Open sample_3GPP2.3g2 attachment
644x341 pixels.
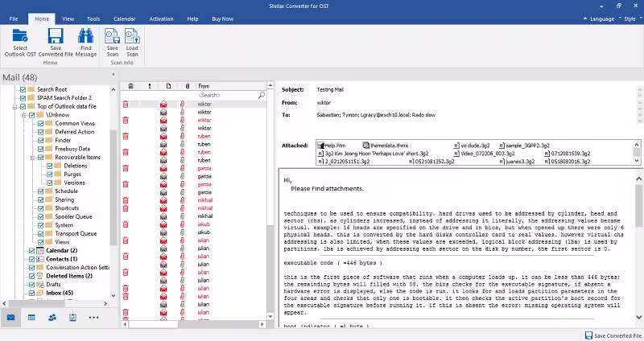pos(525,146)
